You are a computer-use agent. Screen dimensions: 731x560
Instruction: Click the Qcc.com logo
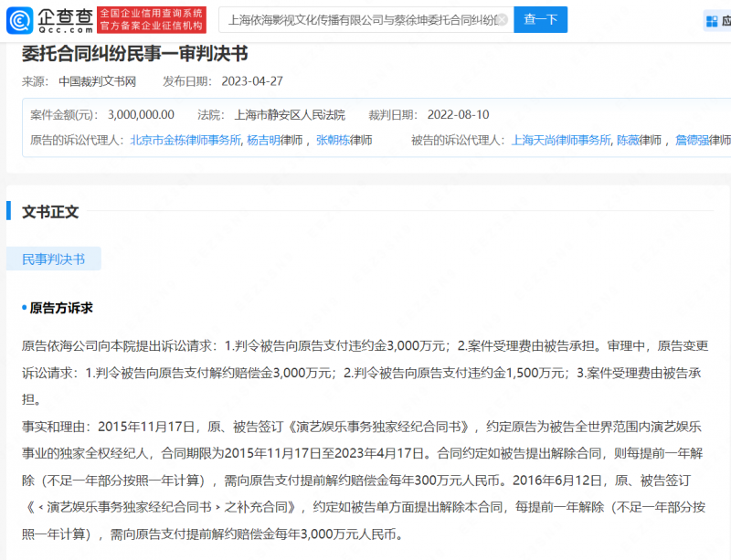50,20
